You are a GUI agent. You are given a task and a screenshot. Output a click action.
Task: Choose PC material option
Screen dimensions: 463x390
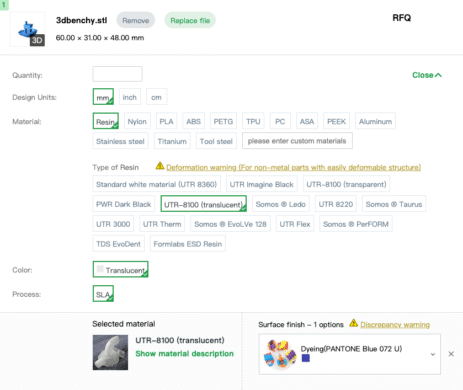click(x=280, y=121)
